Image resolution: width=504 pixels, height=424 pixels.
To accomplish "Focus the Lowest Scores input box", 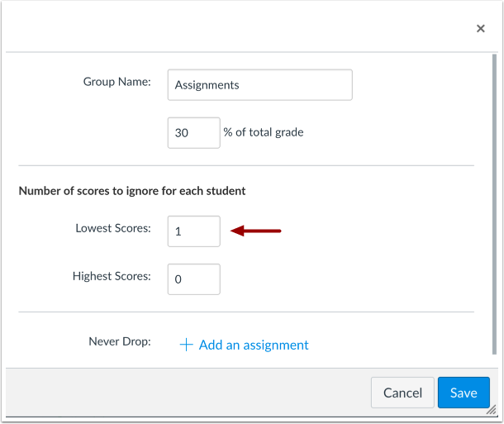I will click(194, 231).
